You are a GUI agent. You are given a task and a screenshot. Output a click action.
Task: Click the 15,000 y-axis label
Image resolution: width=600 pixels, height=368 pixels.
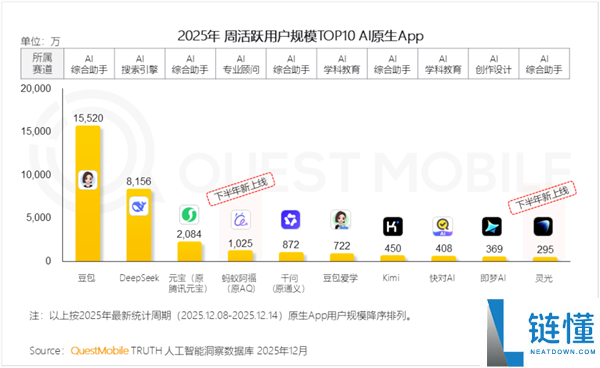coord(36,131)
